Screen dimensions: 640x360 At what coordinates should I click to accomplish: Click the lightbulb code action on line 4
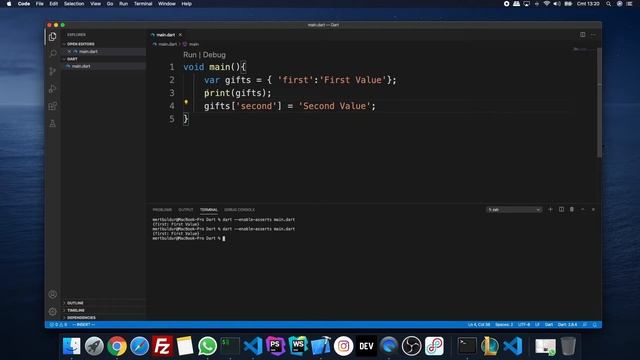(x=186, y=102)
